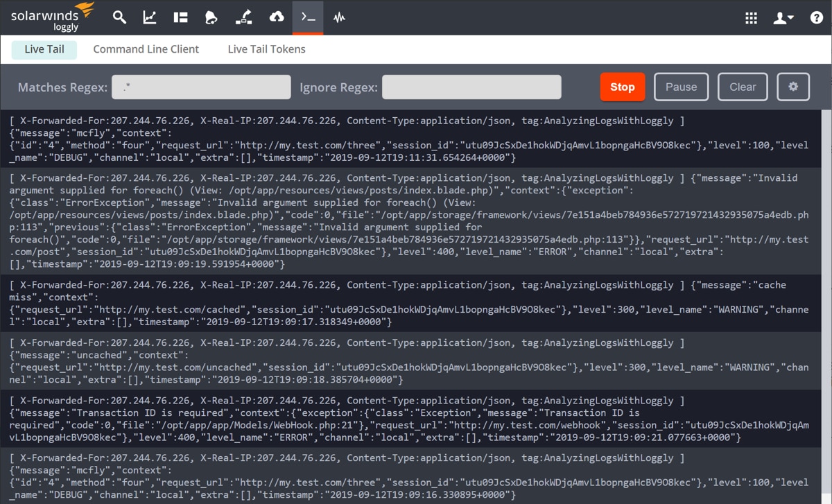The height and width of the screenshot is (504, 832).
Task: Click the Ignore Regex input field
Action: [471, 87]
